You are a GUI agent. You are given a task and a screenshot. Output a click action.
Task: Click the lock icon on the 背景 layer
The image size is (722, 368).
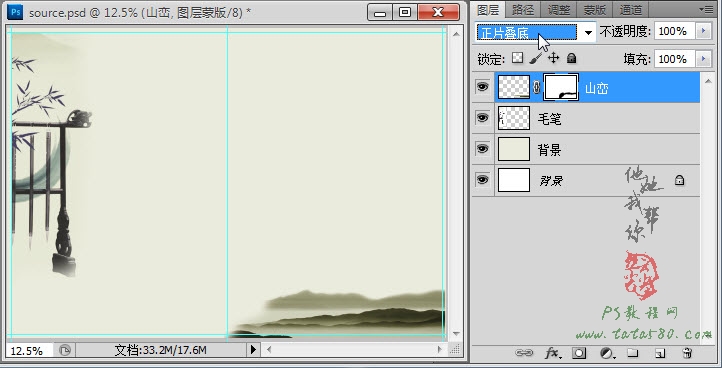680,180
